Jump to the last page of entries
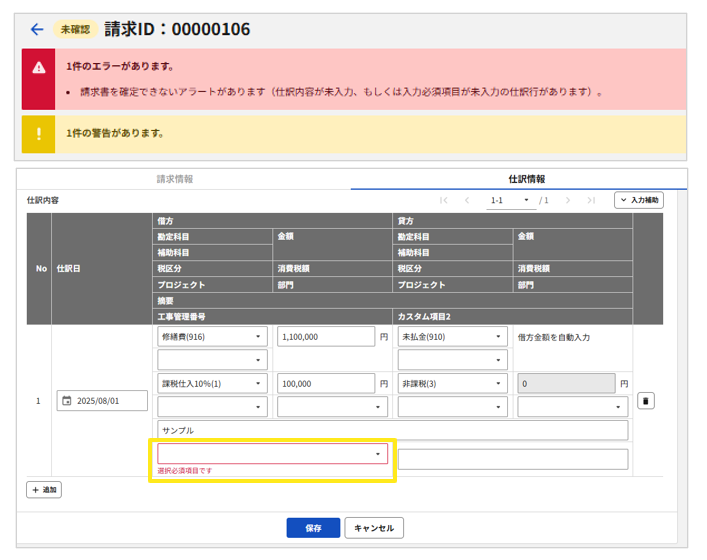 (x=591, y=200)
